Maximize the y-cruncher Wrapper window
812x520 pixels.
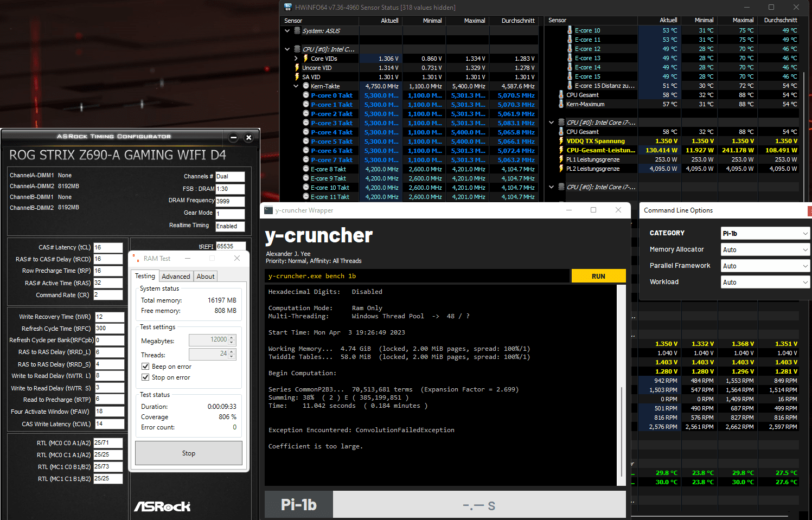(593, 210)
